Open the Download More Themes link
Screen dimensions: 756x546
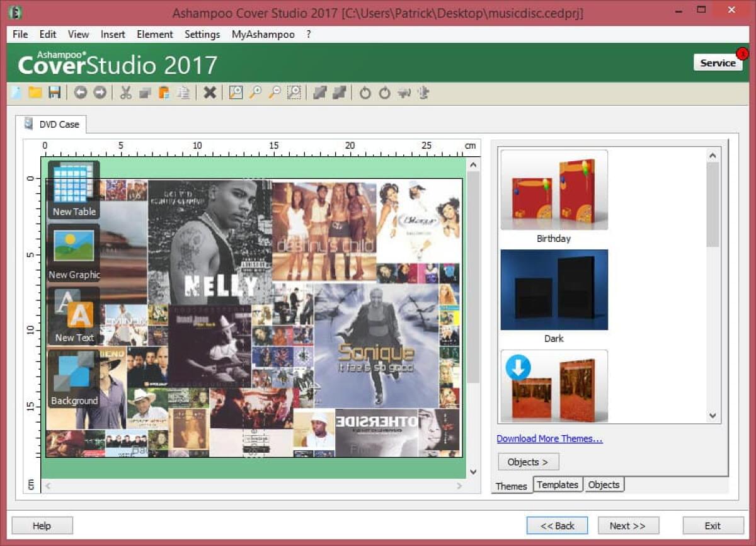(x=550, y=438)
